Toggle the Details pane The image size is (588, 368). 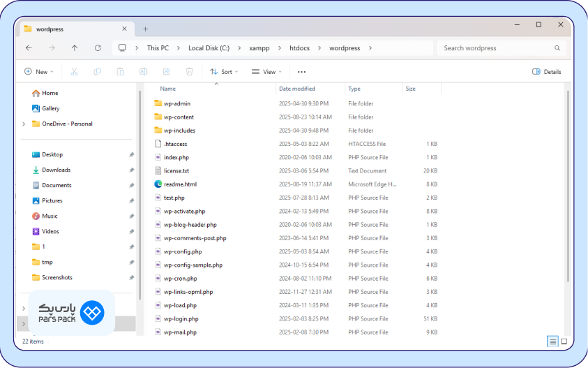click(547, 72)
